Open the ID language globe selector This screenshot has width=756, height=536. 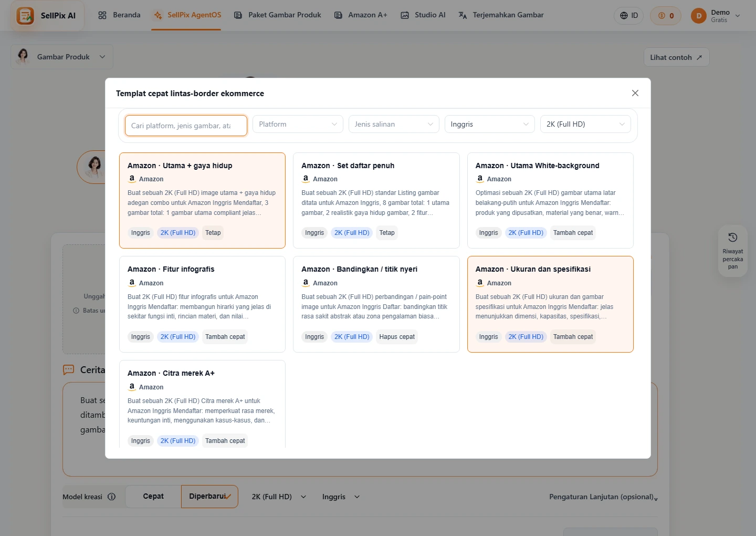click(x=628, y=16)
